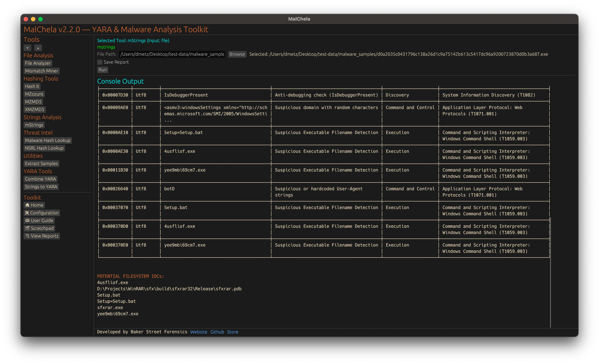Screen dimensions: 599x364
Task: Launch Extract Samples utility
Action: click(x=42, y=163)
